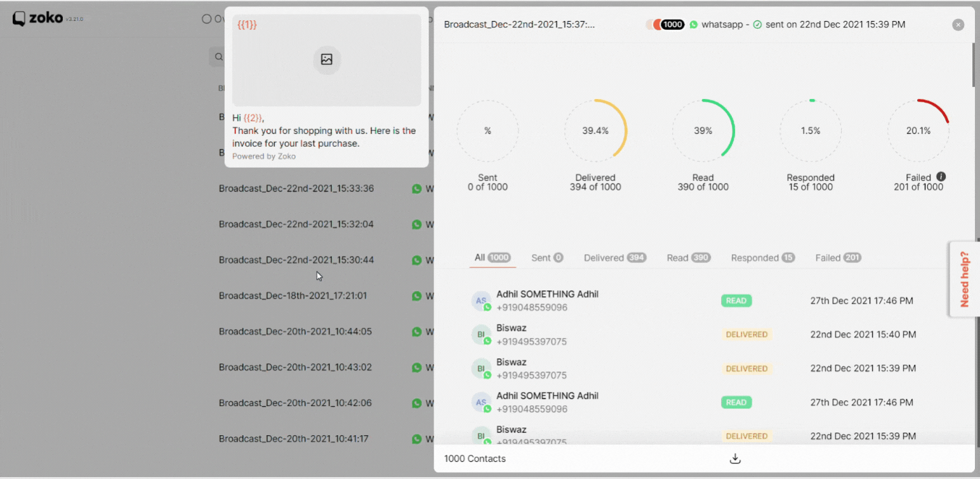This screenshot has width=980, height=479.
Task: Click the Responded 1.5% progress ring
Action: [811, 131]
